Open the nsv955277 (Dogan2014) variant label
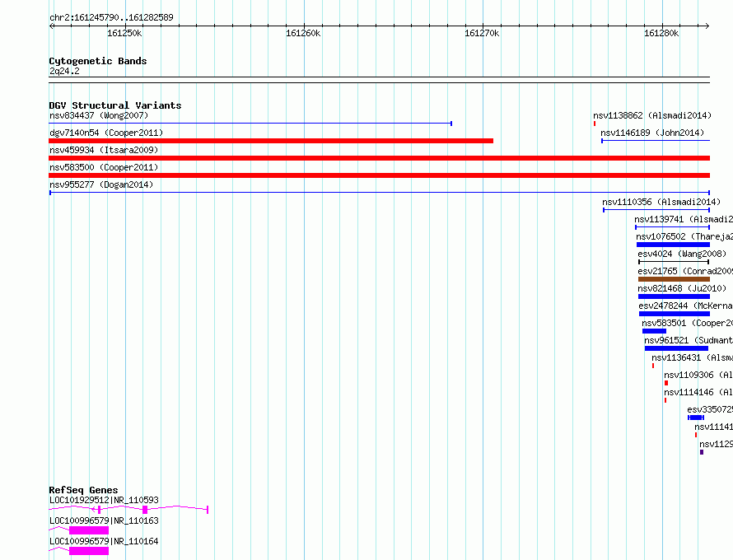This screenshot has width=733, height=560. pyautogui.click(x=101, y=184)
